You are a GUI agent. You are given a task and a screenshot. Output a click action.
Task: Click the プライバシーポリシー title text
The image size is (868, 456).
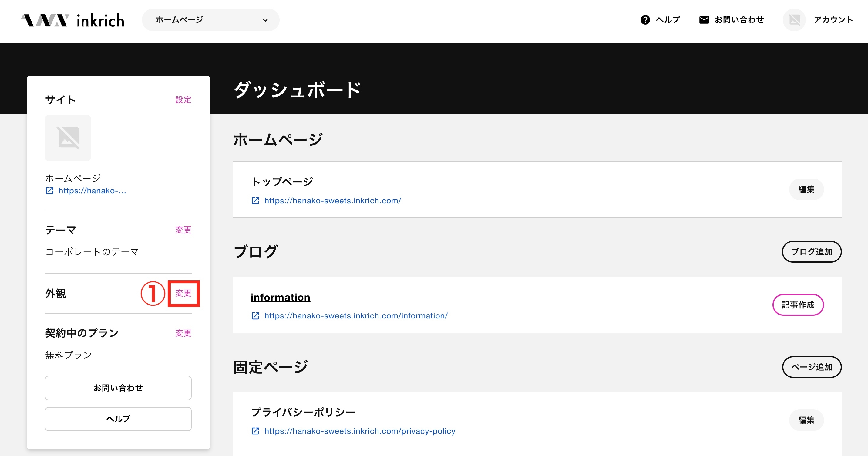coord(303,412)
